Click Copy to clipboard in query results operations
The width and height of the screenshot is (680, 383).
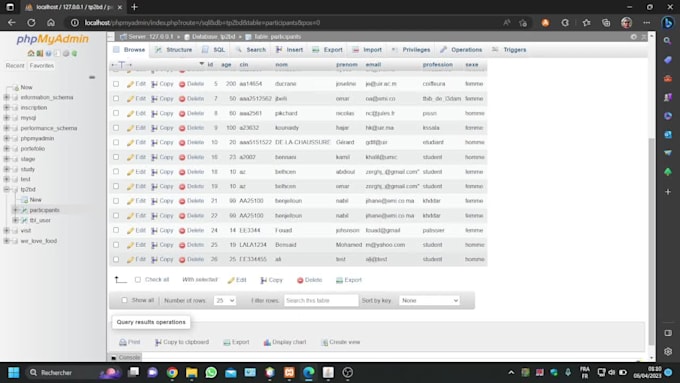182,342
